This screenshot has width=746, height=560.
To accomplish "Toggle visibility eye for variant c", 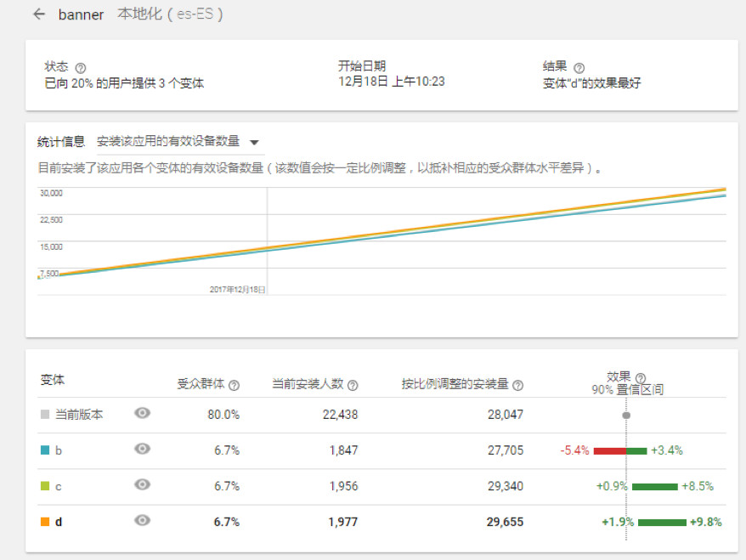I will tap(142, 484).
